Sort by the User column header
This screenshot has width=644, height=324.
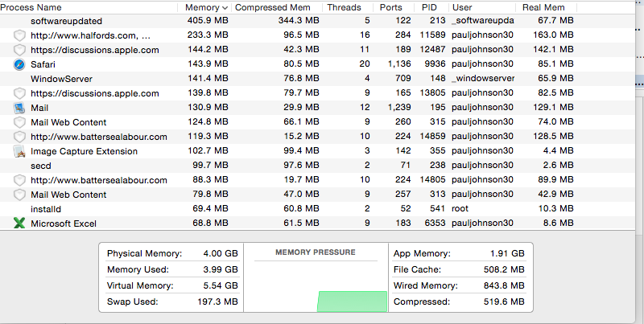pyautogui.click(x=463, y=7)
